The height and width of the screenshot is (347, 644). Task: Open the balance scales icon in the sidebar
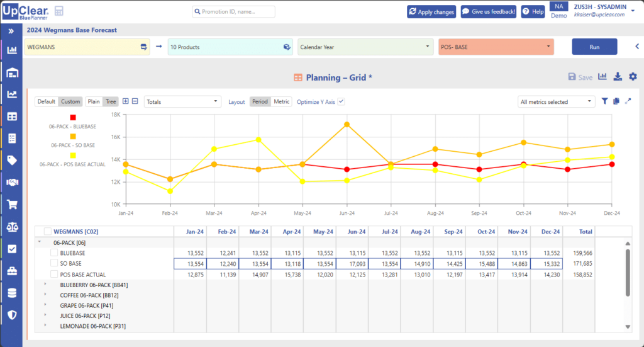(x=12, y=227)
